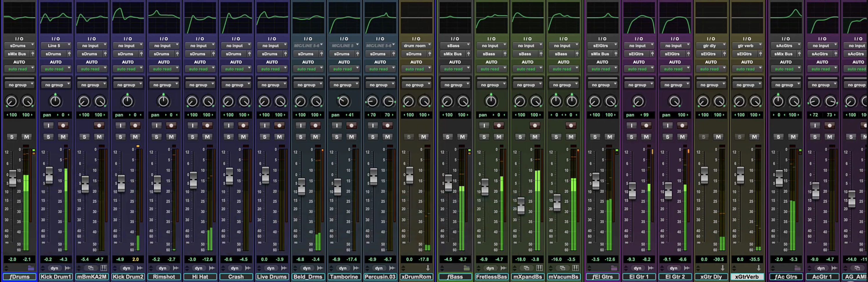868x282 pixels.
Task: Click the fader automation icon next to dyn on Rimshot
Action: coord(175,268)
